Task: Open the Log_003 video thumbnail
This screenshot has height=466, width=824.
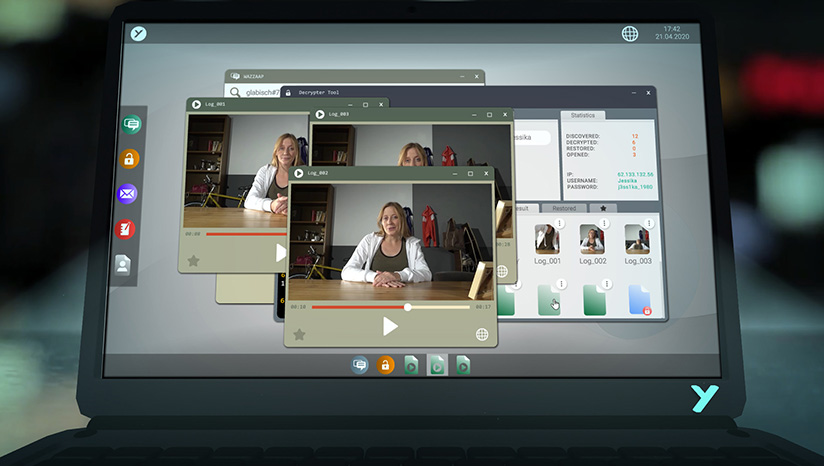Action: pos(637,239)
